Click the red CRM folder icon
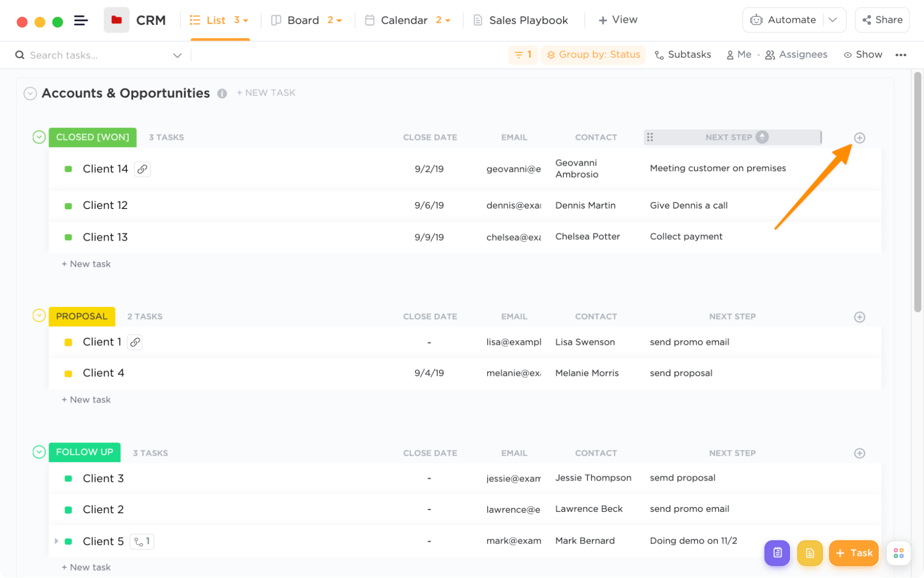This screenshot has width=924, height=578. tap(116, 20)
